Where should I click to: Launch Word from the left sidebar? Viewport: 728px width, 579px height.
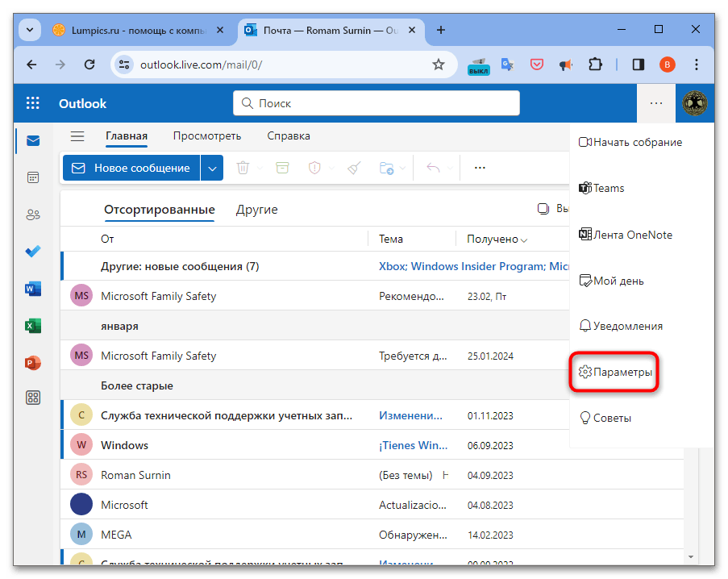click(33, 289)
